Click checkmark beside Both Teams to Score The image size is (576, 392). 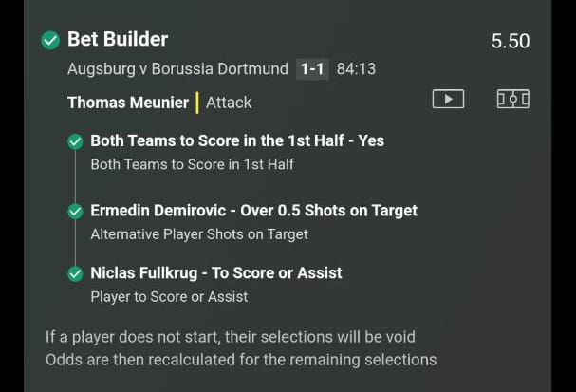tap(75, 141)
